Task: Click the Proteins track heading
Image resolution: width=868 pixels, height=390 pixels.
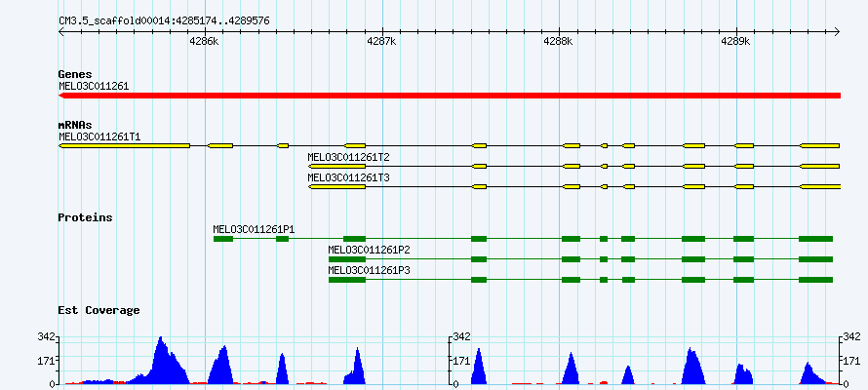Action: (85, 217)
